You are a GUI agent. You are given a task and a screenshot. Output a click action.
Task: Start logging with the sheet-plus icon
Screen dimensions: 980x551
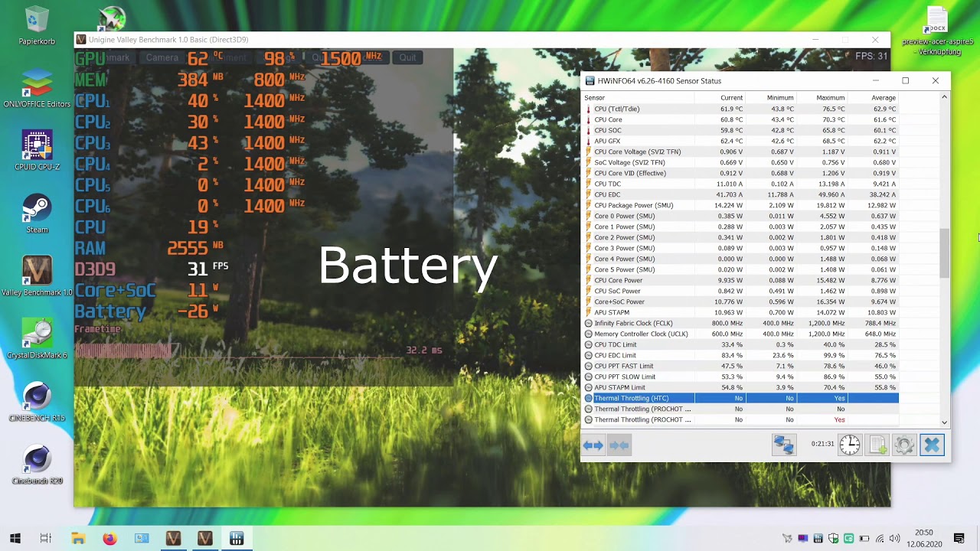pos(877,445)
